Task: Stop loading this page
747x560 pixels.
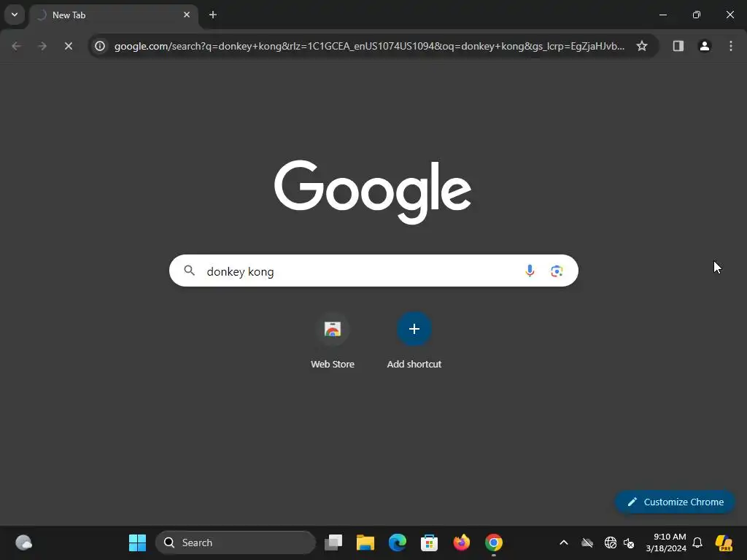Action: coord(68,46)
